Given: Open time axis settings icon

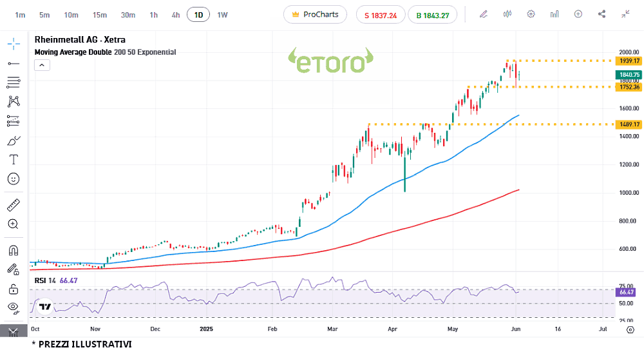Looking at the screenshot, I should click(630, 329).
